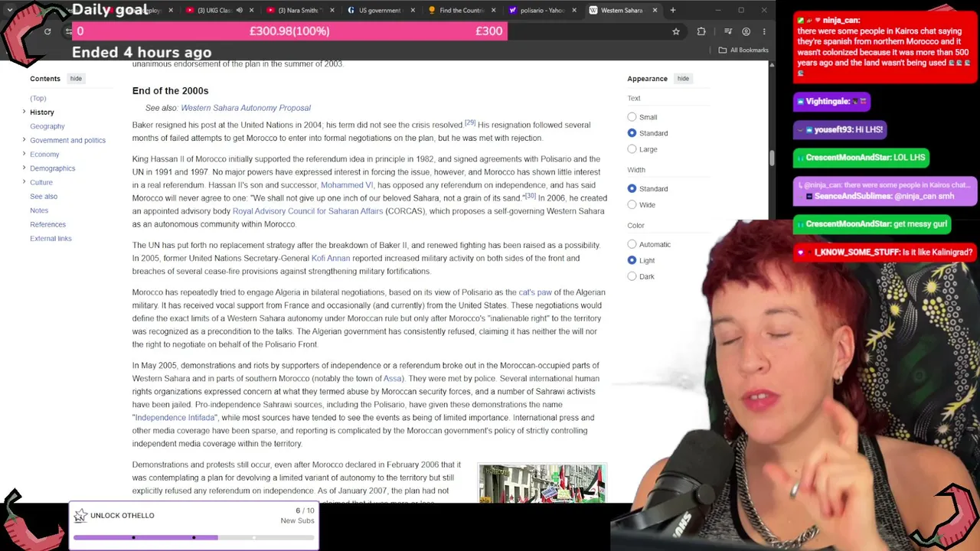Open the Independence Intifada link

click(175, 418)
